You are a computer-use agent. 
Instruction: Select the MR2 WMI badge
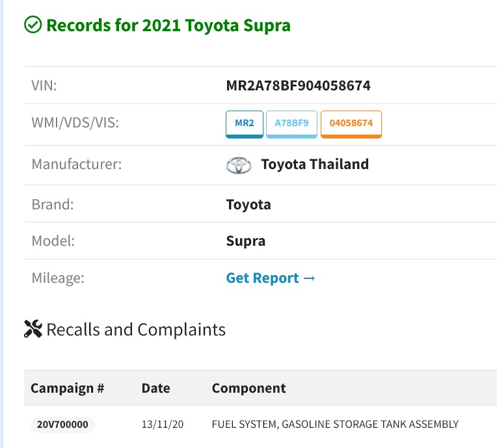(245, 124)
